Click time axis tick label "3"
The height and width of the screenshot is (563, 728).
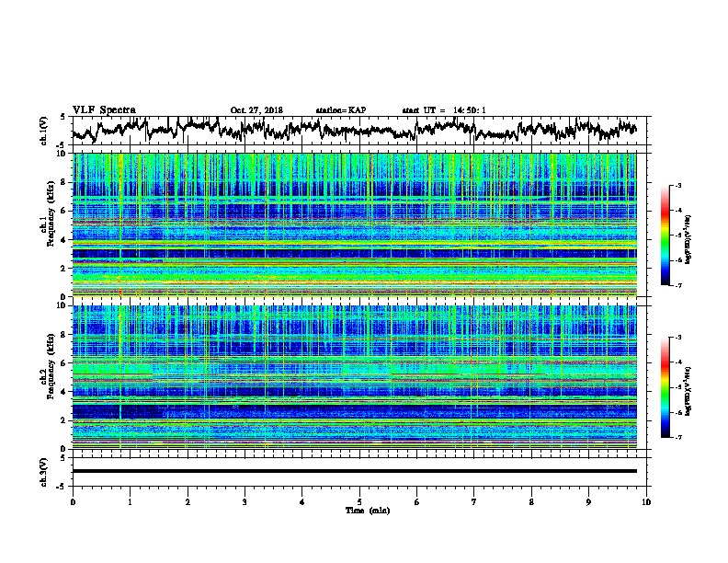[245, 502]
